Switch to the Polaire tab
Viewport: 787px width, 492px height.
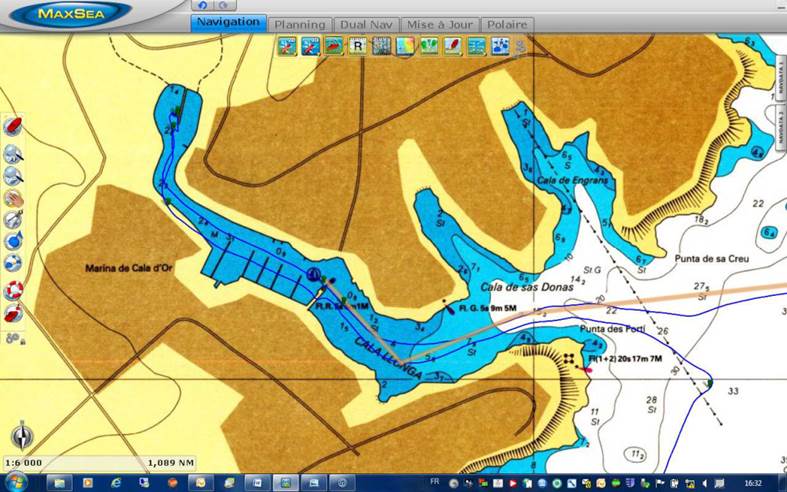click(x=506, y=24)
